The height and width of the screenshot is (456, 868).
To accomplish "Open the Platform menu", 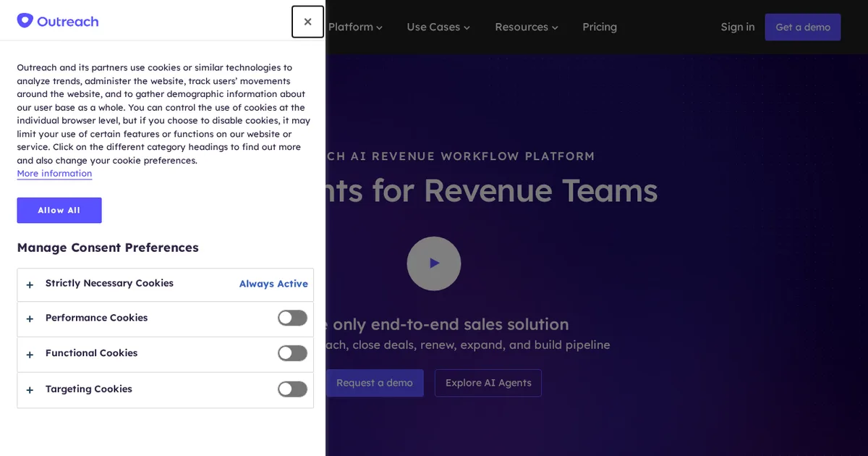I will tap(355, 27).
